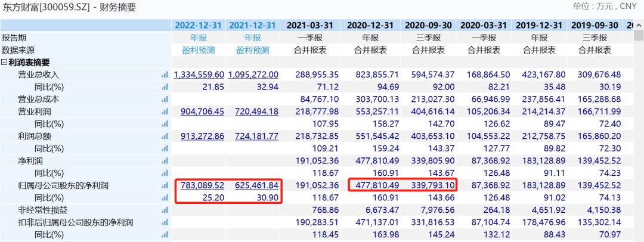The width and height of the screenshot is (644, 242).
Task: Click the vertical scrollbar thumb
Action: pos(639,36)
